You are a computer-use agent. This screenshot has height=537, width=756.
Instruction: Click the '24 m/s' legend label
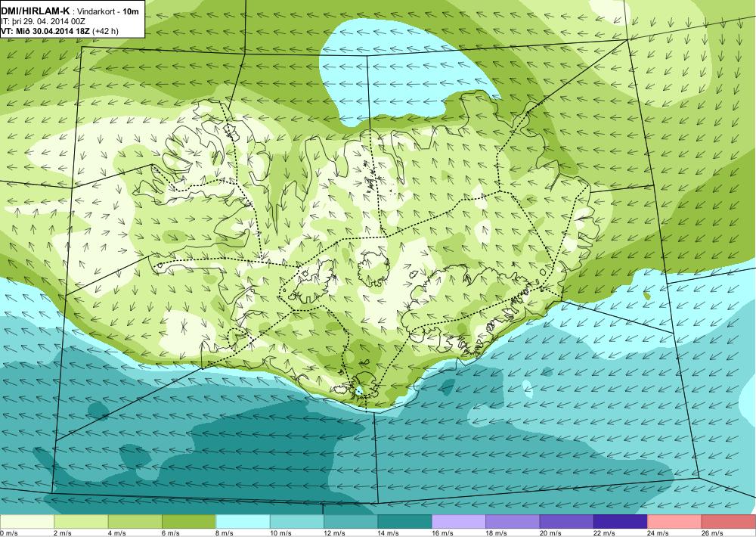pyautogui.click(x=658, y=533)
